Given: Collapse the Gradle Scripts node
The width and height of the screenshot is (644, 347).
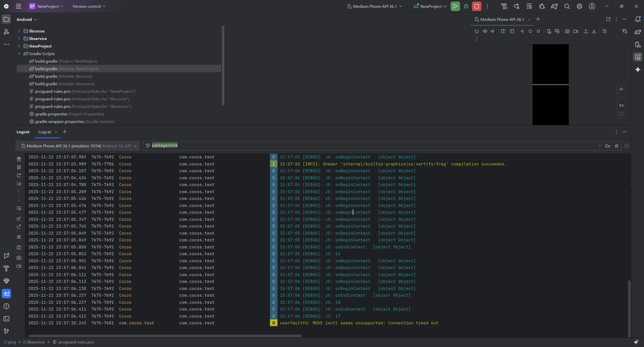Looking at the screenshot, I should pos(19,54).
